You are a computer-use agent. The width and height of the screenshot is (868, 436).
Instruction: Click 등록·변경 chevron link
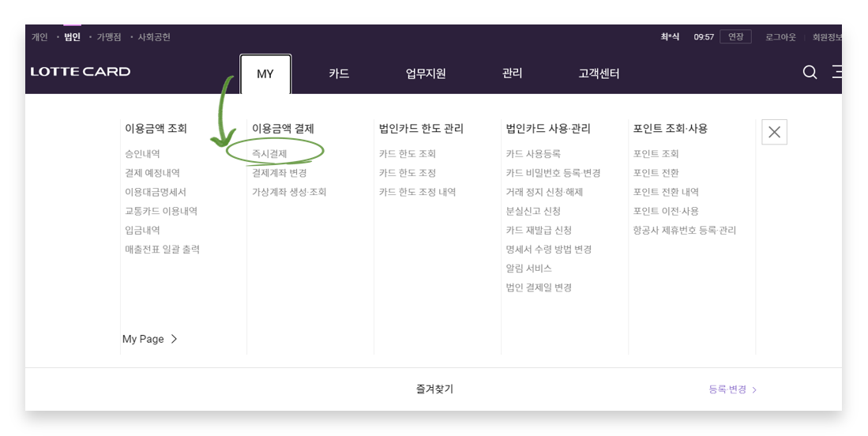click(732, 389)
